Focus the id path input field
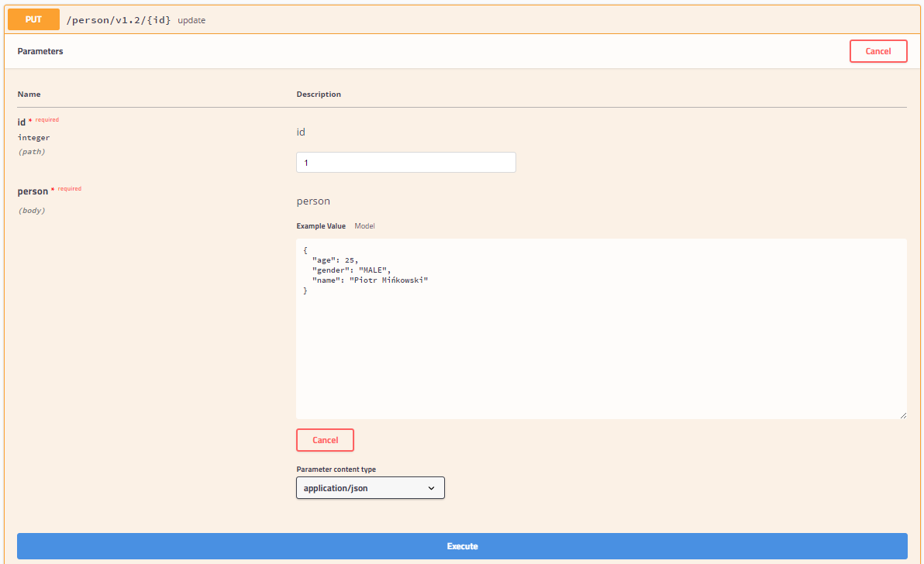 (406, 163)
